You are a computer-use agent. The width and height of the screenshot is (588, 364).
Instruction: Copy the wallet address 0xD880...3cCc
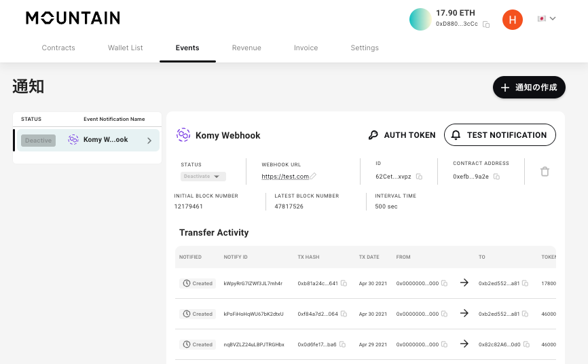click(x=486, y=24)
